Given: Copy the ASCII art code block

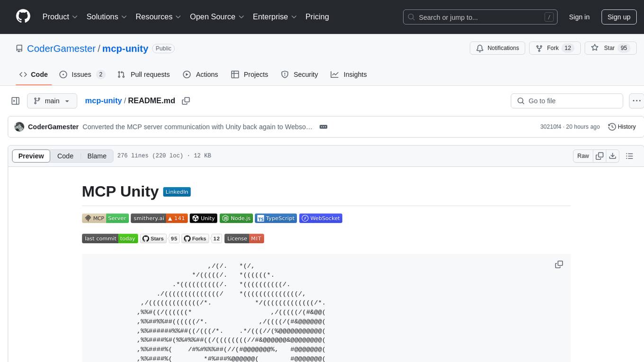Looking at the screenshot, I should tap(559, 265).
